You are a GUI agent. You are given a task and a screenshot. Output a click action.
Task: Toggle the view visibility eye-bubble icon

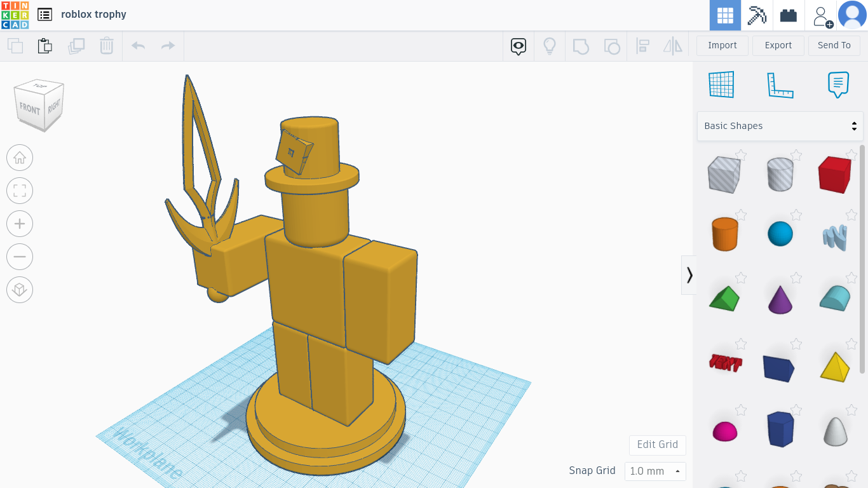(519, 46)
